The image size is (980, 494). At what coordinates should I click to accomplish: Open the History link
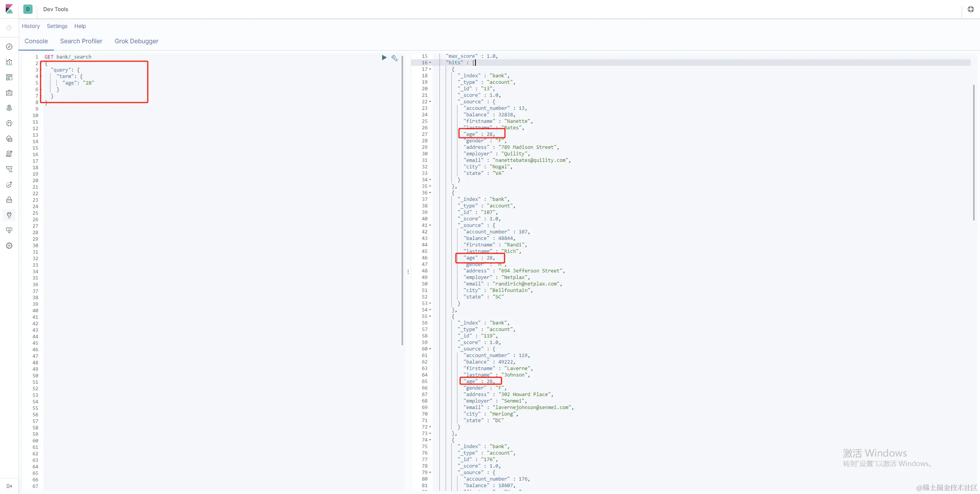pyautogui.click(x=31, y=26)
